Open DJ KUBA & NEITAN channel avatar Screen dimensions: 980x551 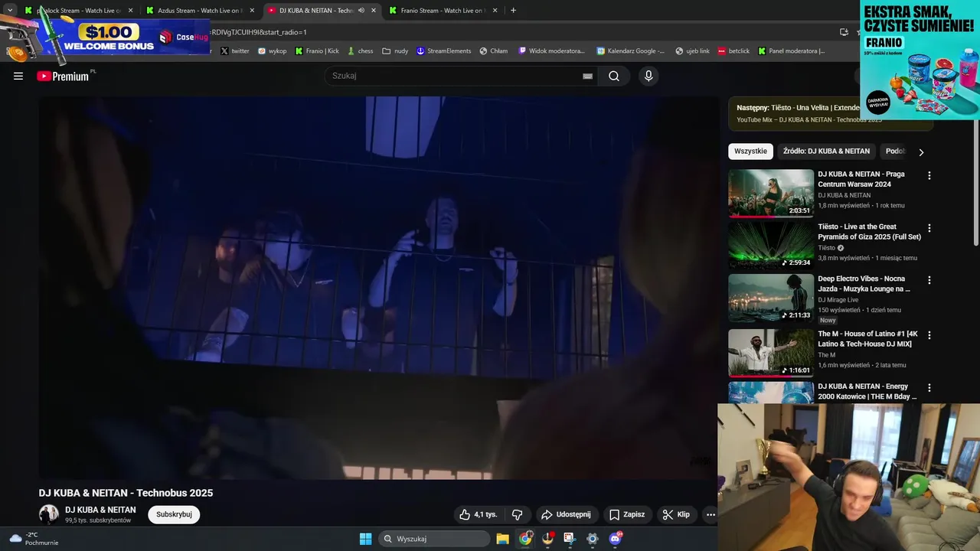49,514
